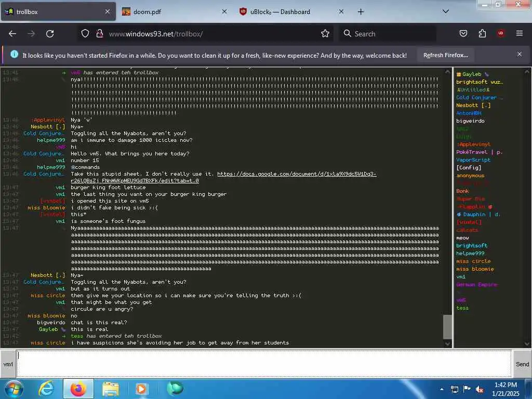The width and height of the screenshot is (532, 399).
Task: Launch Internet Explorer from taskbar
Action: click(46, 389)
